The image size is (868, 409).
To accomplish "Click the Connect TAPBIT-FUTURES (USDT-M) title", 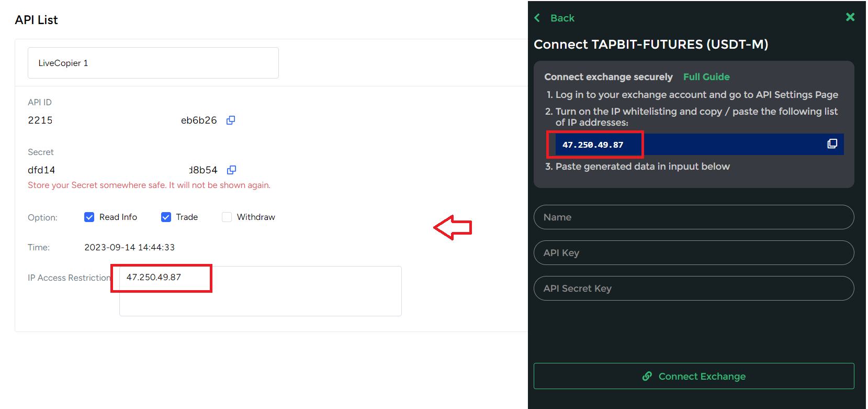I will pos(651,45).
